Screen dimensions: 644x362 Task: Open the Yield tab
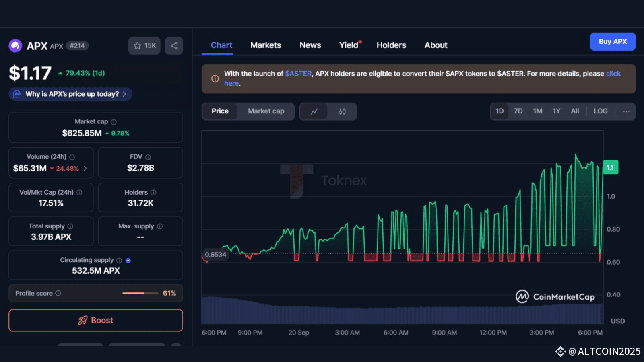point(349,45)
